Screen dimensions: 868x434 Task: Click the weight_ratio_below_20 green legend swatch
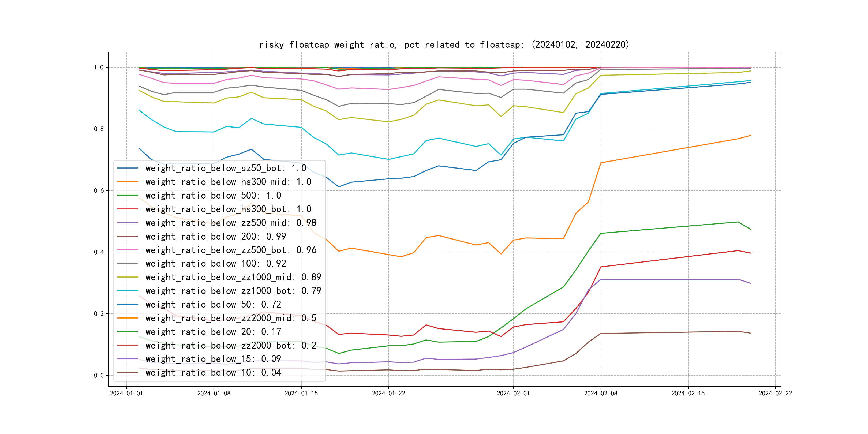tap(127, 332)
